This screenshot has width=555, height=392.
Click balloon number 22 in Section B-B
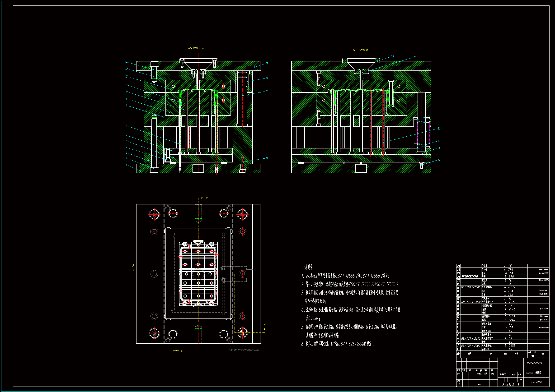tap(439, 129)
